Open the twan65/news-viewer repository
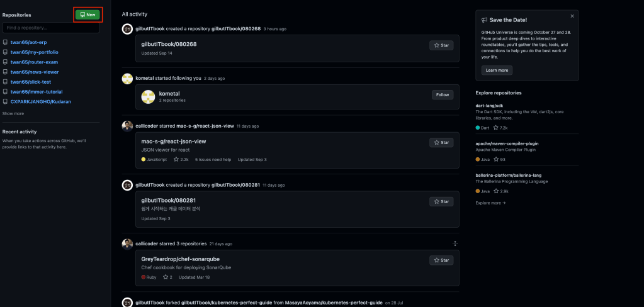Image resolution: width=644 pixels, height=307 pixels. click(x=35, y=72)
